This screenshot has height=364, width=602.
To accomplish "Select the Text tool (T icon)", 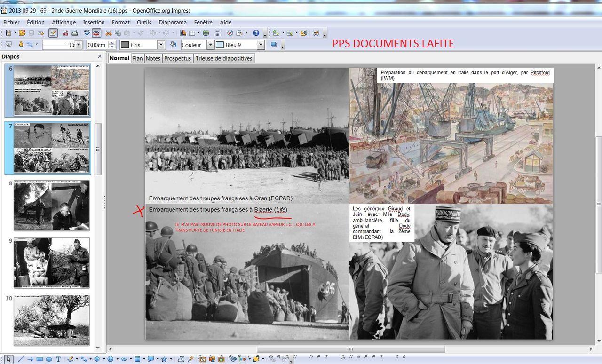I will click(x=58, y=359).
